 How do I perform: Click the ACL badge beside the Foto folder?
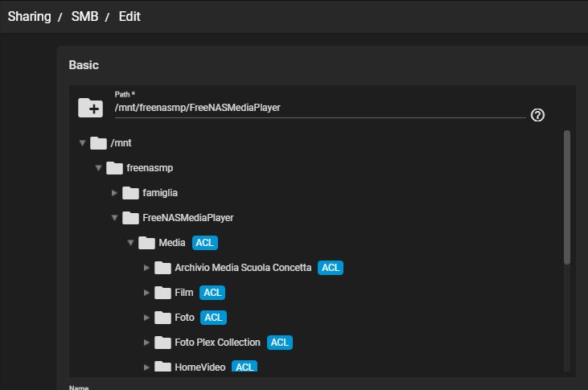(213, 318)
